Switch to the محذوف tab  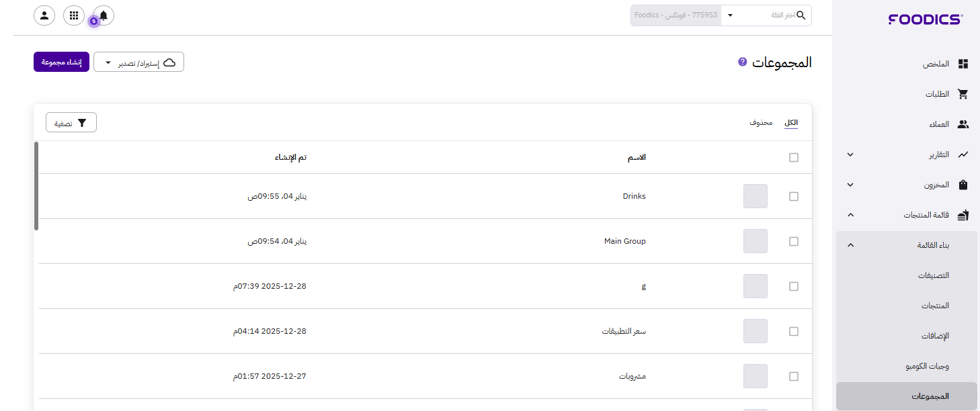761,123
